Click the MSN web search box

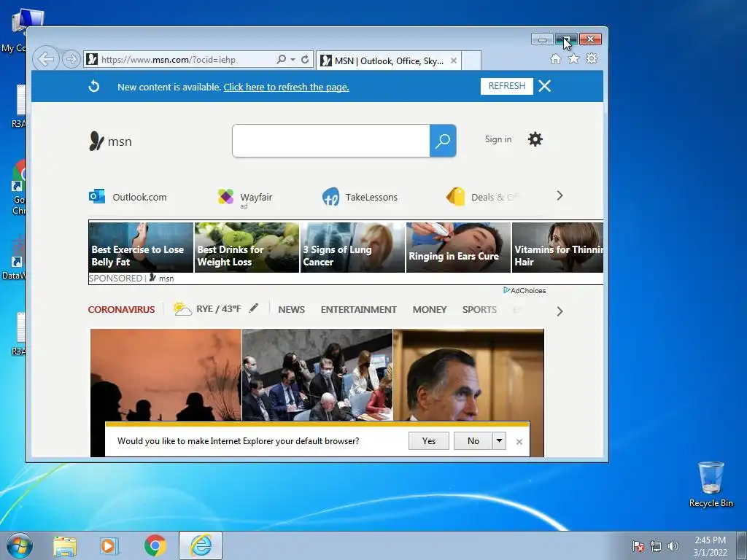[330, 141]
